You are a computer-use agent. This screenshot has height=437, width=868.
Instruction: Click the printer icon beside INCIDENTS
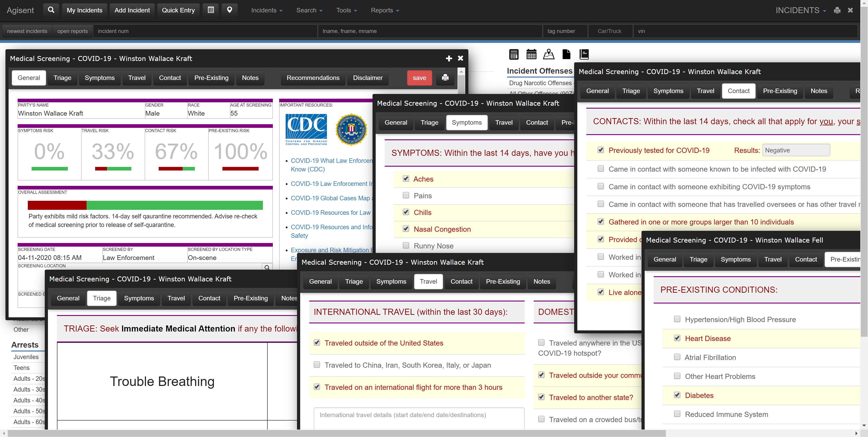point(837,10)
